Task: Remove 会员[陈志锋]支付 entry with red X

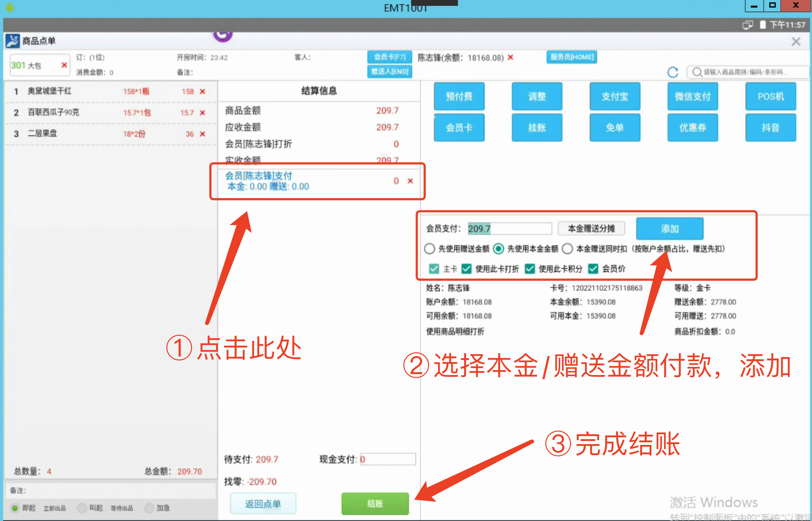Action: 410,181
